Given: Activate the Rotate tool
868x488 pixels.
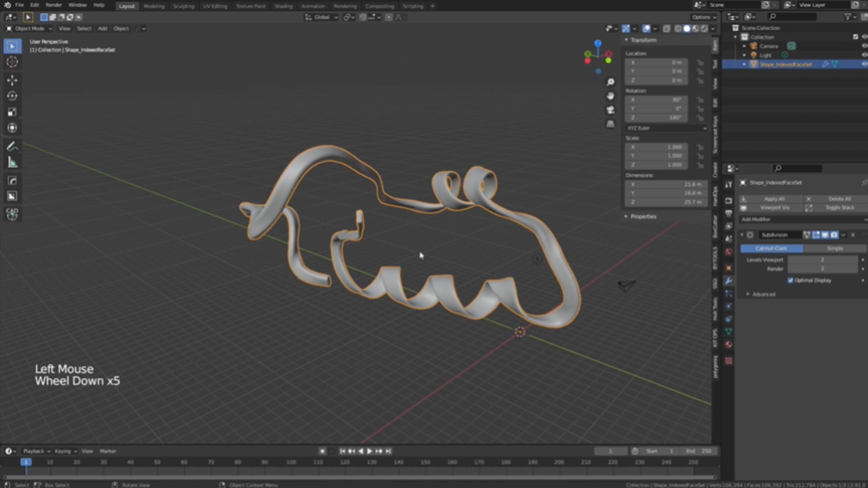Looking at the screenshot, I should click(12, 96).
